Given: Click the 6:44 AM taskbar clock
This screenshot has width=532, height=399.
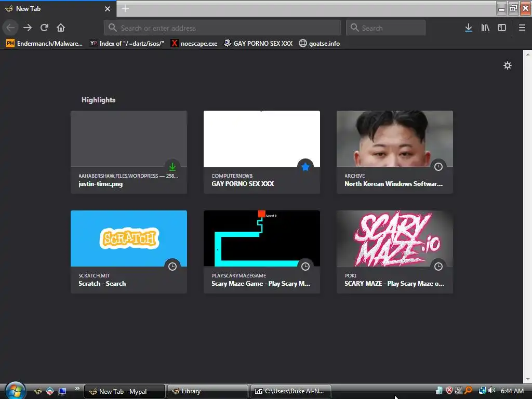Looking at the screenshot, I should [512, 391].
